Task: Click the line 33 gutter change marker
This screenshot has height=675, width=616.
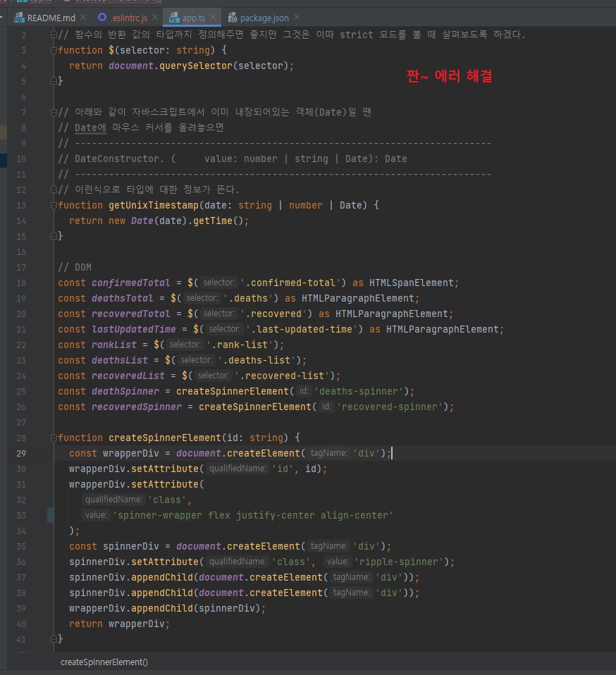Action: coord(50,515)
